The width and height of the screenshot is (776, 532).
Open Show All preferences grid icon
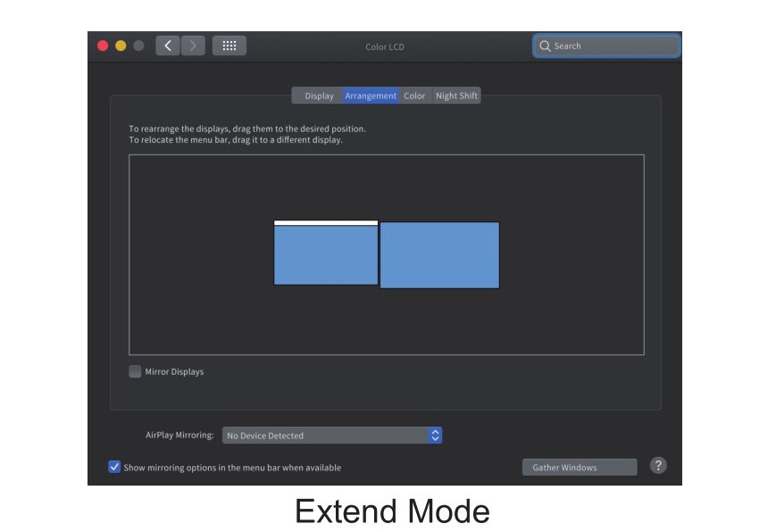[229, 46]
